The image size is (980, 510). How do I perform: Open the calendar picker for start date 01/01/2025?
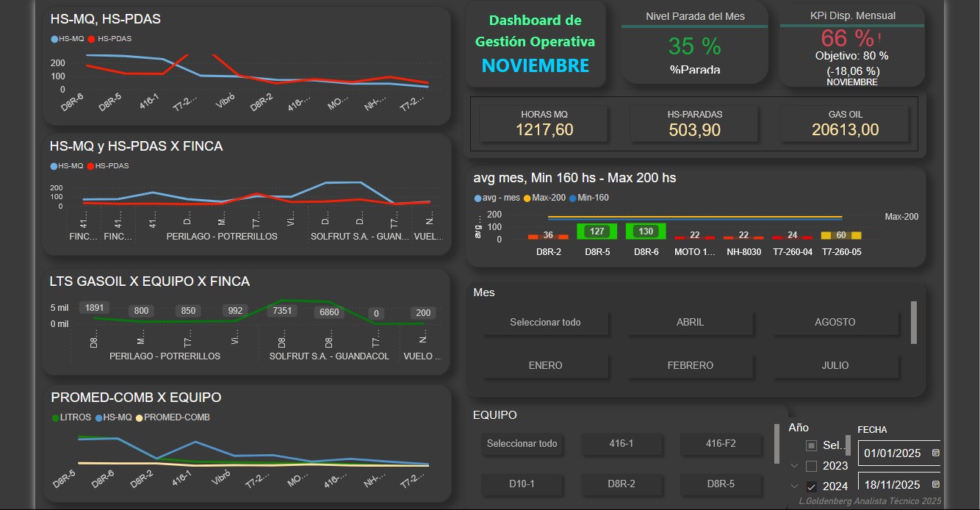pos(935,453)
